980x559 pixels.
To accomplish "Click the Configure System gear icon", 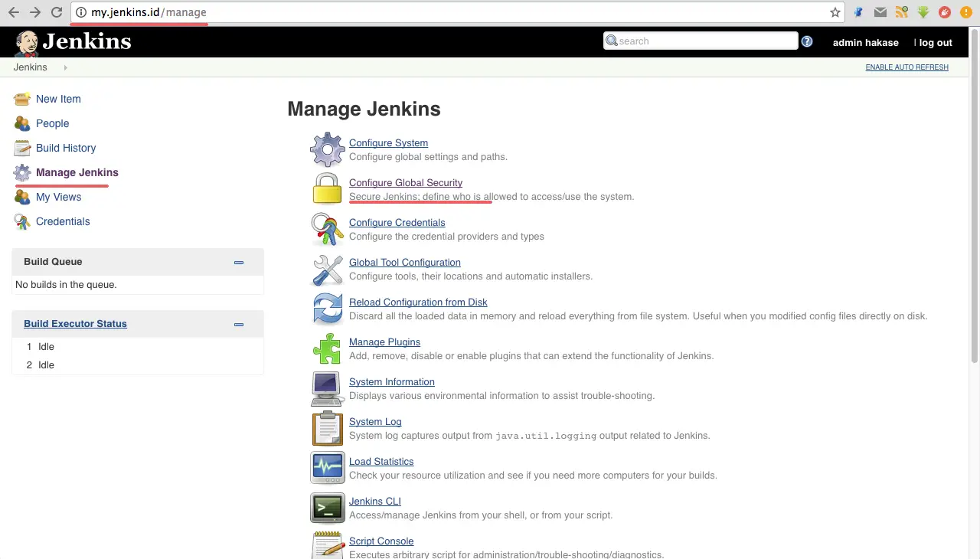I will (328, 149).
